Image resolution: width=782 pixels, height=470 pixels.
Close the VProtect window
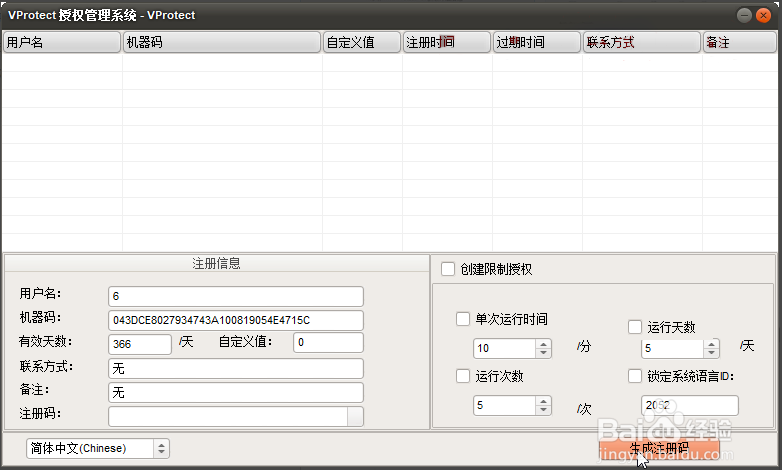coord(763,15)
